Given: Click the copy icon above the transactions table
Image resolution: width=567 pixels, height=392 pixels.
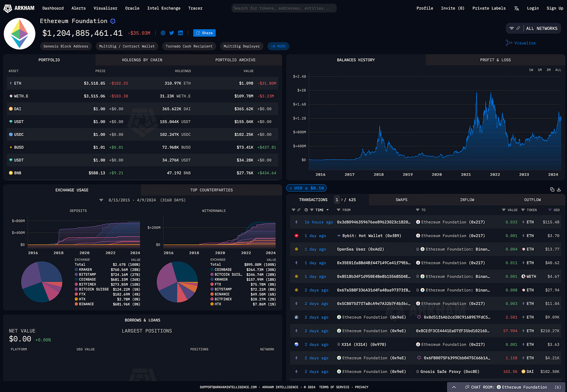Looking at the screenshot, I should [552, 190].
